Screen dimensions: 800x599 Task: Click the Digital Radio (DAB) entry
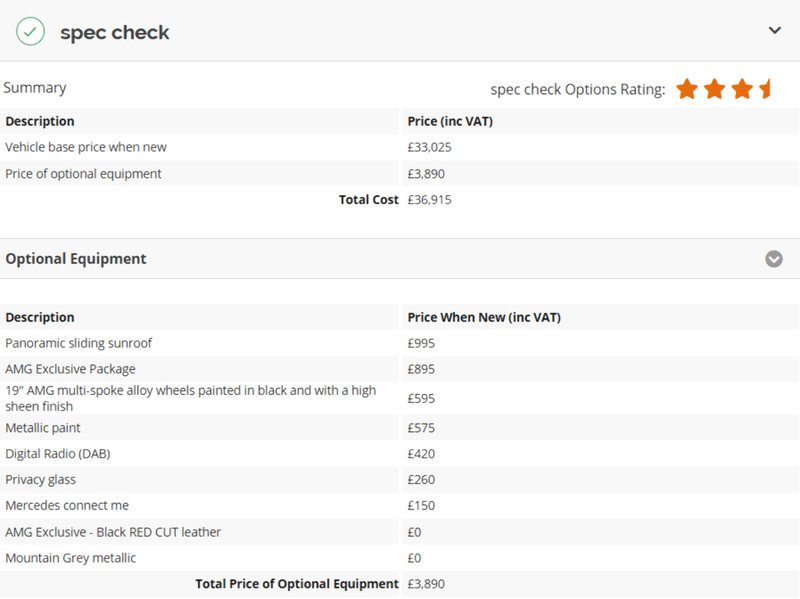click(x=58, y=454)
